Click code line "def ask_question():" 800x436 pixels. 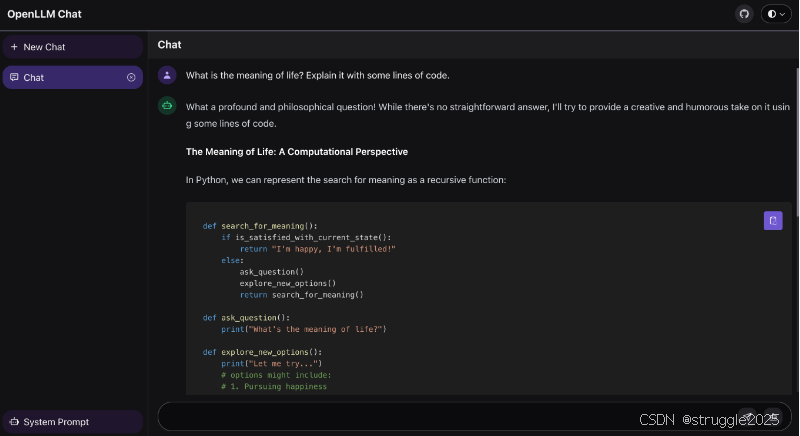[246, 318]
